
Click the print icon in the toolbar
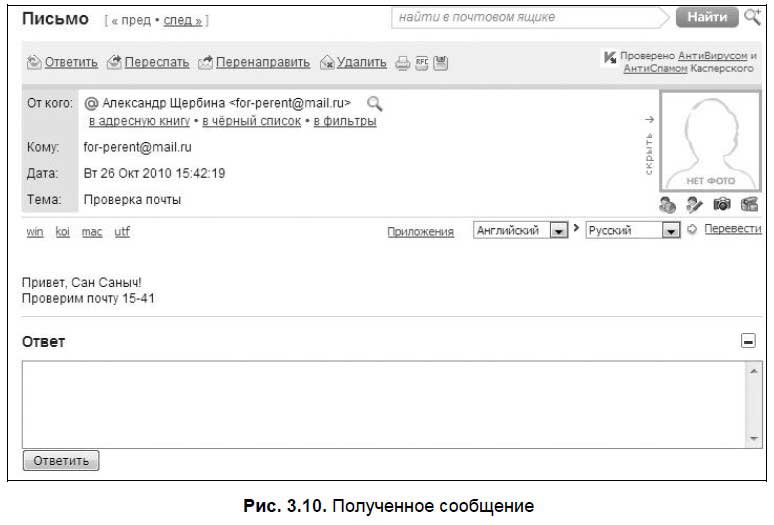pos(402,63)
